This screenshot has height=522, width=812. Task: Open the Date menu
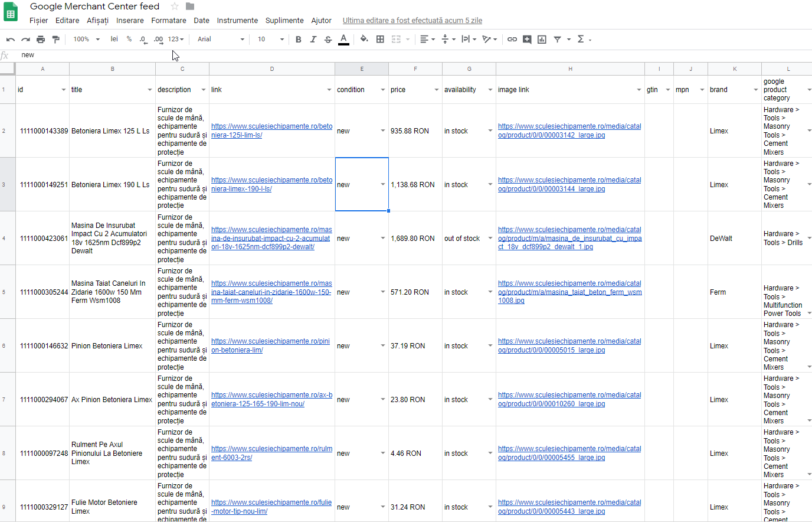202,21
